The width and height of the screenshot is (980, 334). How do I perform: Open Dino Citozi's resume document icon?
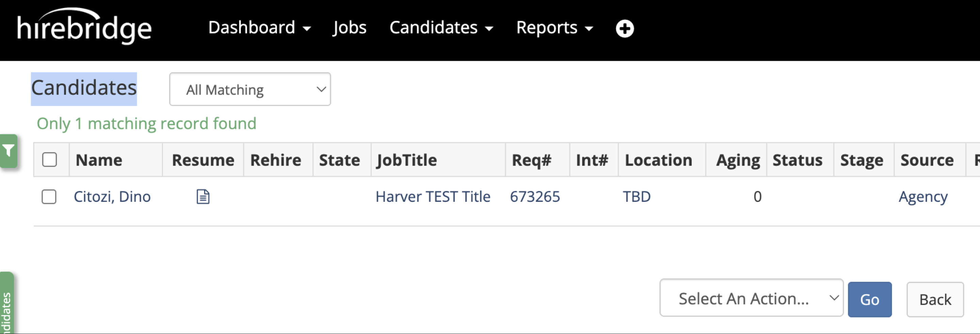[x=203, y=197]
